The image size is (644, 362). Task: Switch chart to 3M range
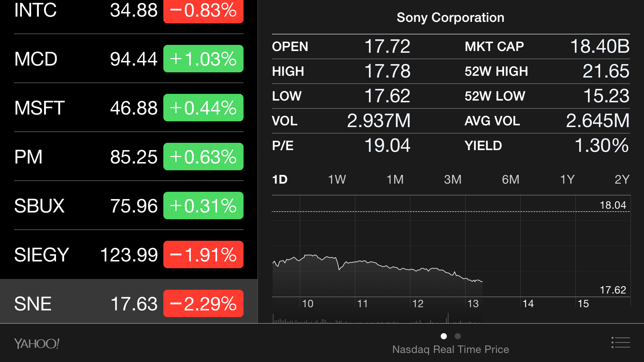coord(453,179)
